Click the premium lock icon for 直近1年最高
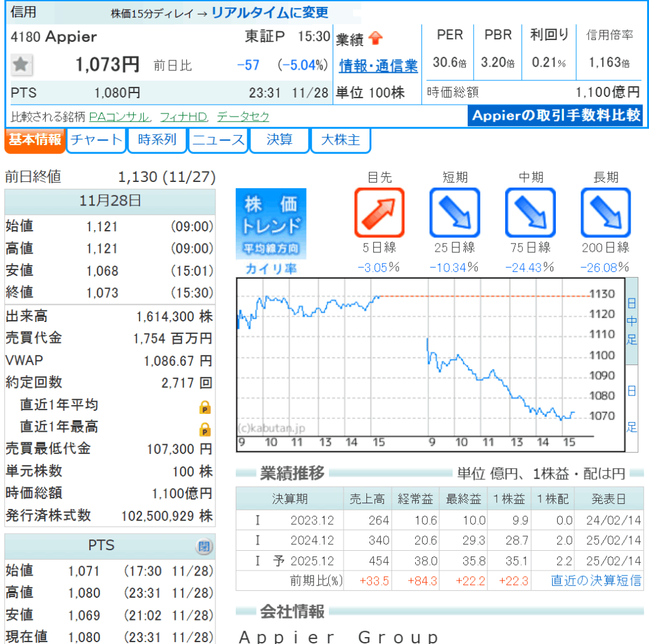The image size is (649, 644). (205, 430)
